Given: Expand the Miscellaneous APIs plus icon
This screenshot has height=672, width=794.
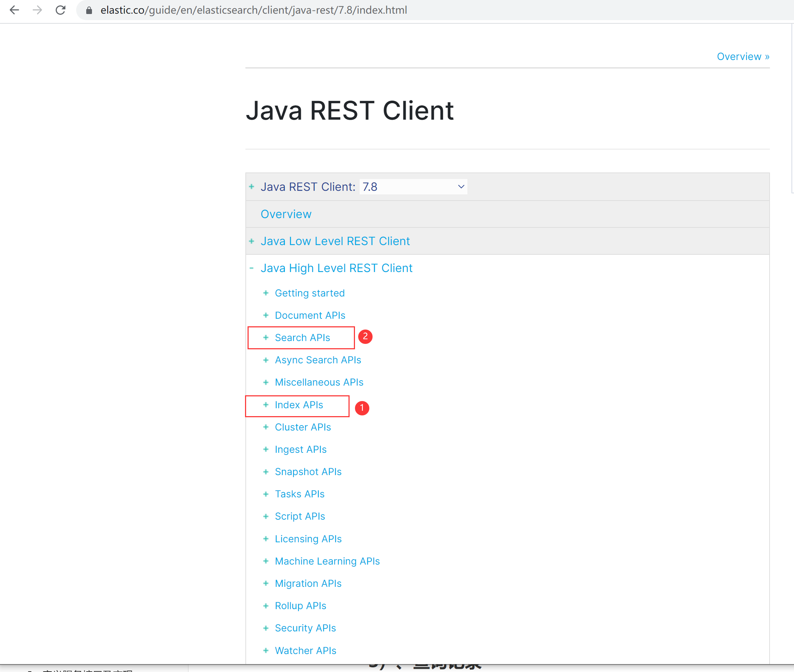Looking at the screenshot, I should (x=266, y=382).
